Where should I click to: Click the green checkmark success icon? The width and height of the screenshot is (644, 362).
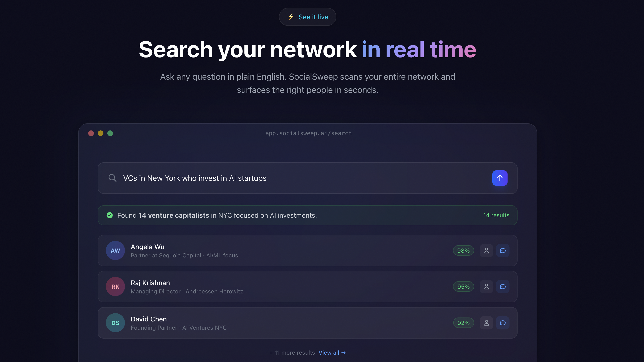(x=110, y=215)
